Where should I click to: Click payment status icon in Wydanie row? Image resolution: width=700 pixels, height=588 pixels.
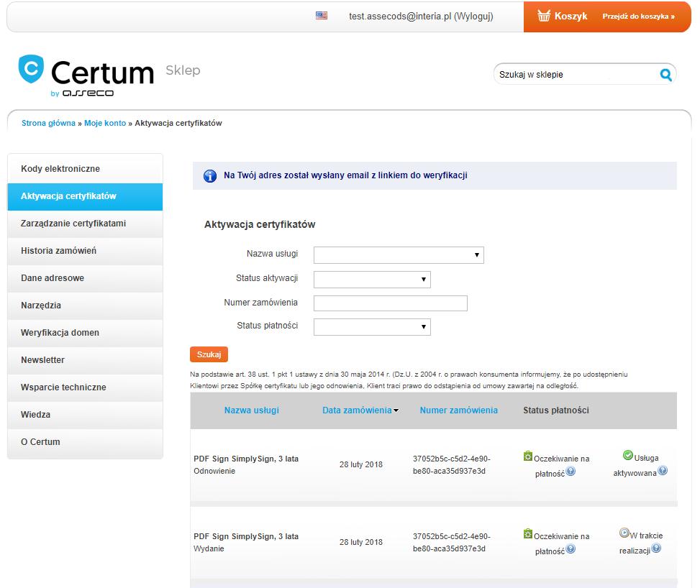[527, 533]
